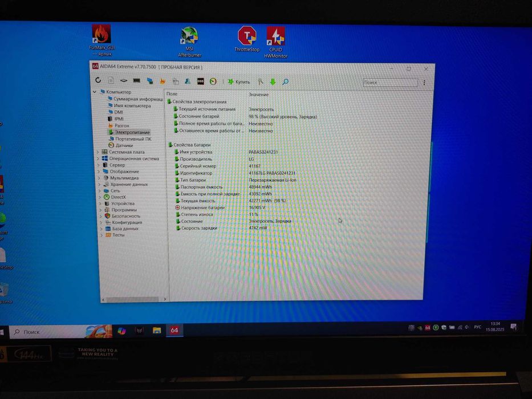The image size is (532, 399).
Task: Open the preferences tools icon in toolbar
Action: (260, 82)
